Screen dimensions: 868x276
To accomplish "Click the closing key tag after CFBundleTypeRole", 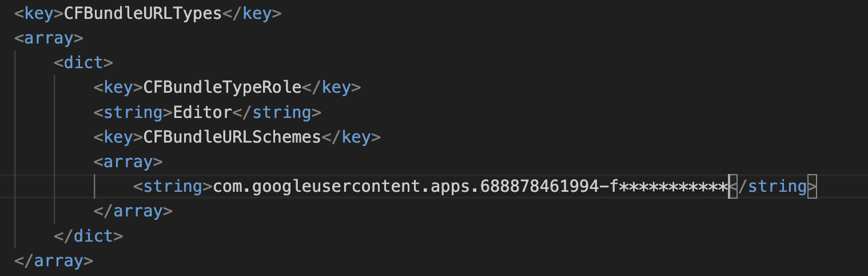I will point(332,88).
